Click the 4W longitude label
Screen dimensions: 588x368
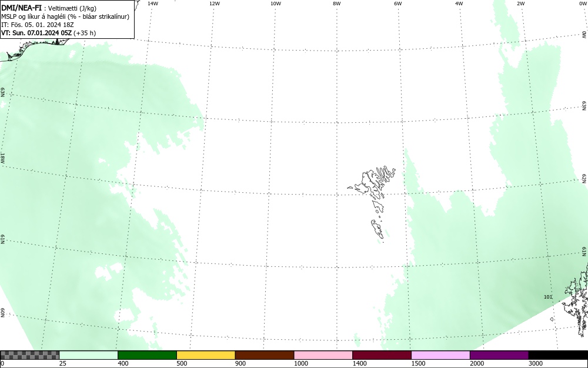459,4
